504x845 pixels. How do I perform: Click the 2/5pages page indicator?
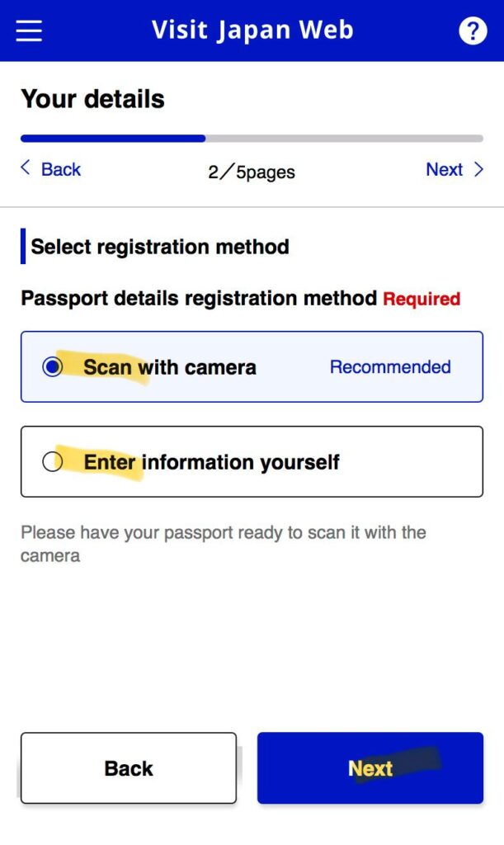[252, 172]
